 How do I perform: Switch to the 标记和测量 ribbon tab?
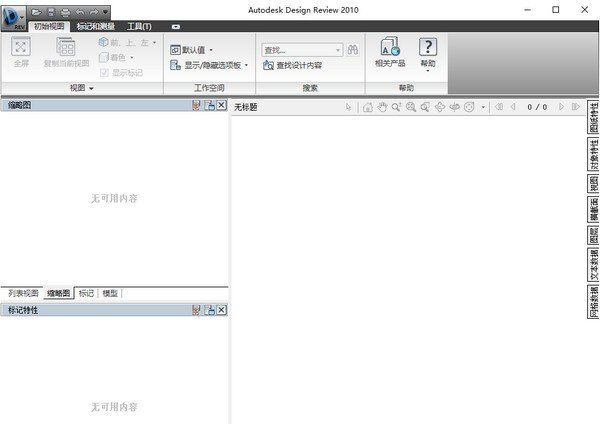click(x=96, y=26)
